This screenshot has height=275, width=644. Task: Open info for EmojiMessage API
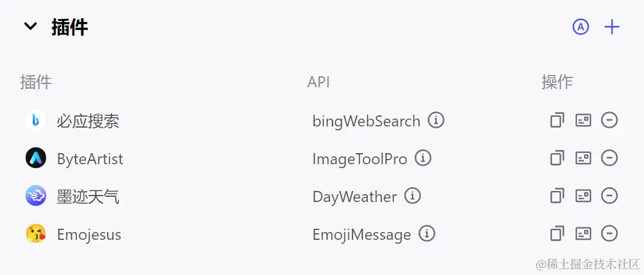(427, 234)
